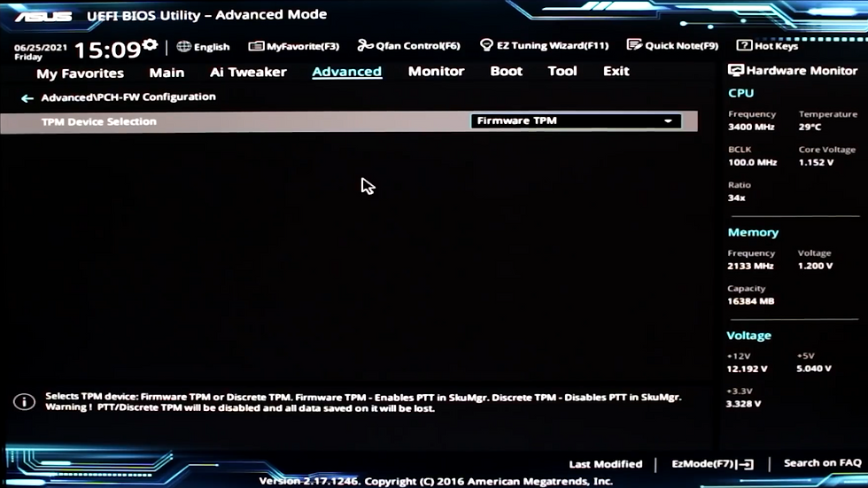Select the Advanced tab

[346, 72]
